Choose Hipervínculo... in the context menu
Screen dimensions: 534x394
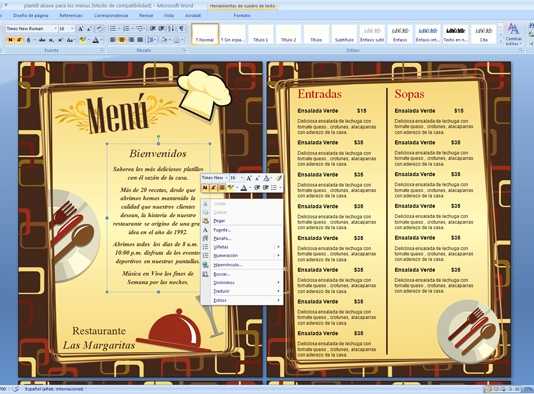[242, 265]
